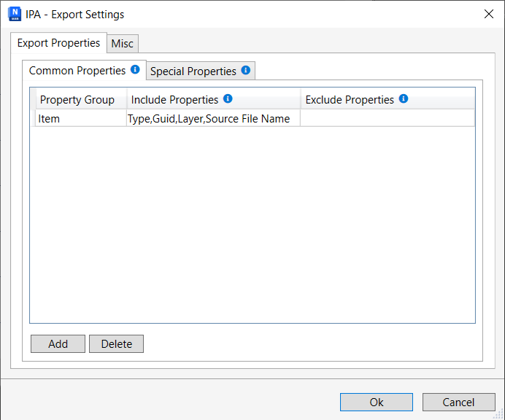Click the info icon next to Exclude Properties
The height and width of the screenshot is (420, 505).
coord(404,99)
